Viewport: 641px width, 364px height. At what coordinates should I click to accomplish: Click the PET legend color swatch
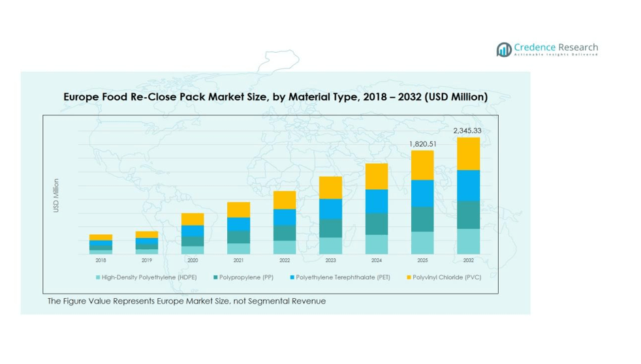pyautogui.click(x=291, y=277)
